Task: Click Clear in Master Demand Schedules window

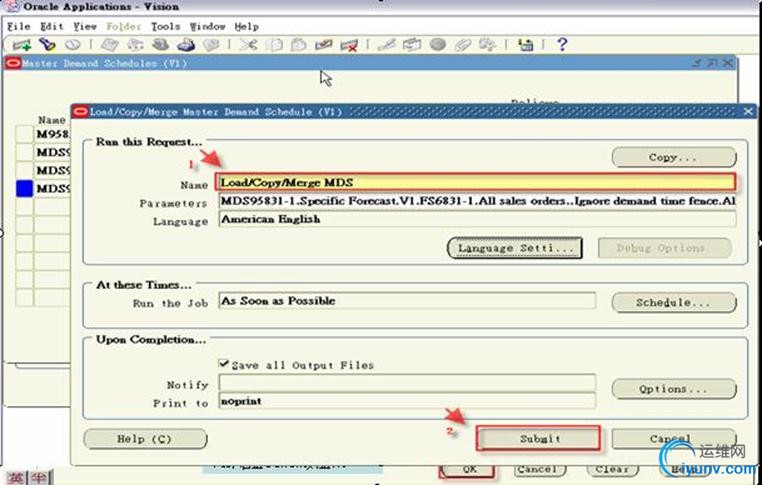Action: [x=612, y=469]
